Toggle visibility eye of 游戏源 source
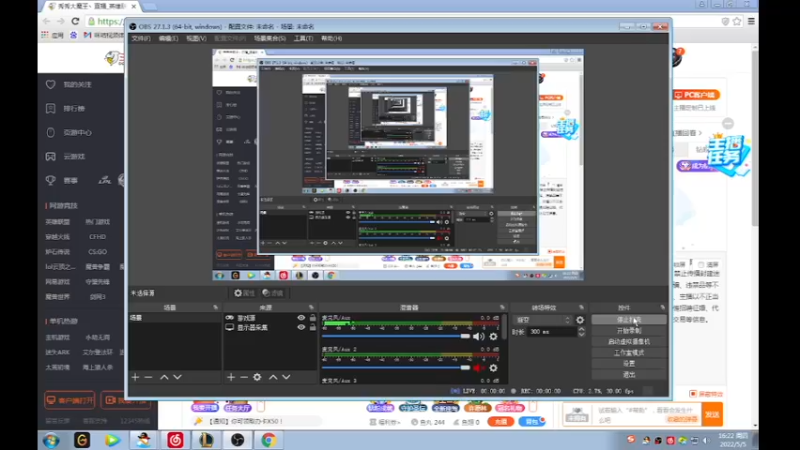800x450 pixels. (301, 317)
